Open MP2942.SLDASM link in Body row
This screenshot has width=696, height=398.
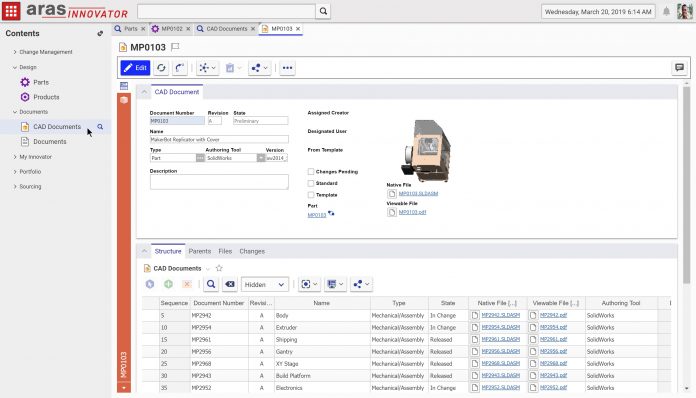[501, 315]
